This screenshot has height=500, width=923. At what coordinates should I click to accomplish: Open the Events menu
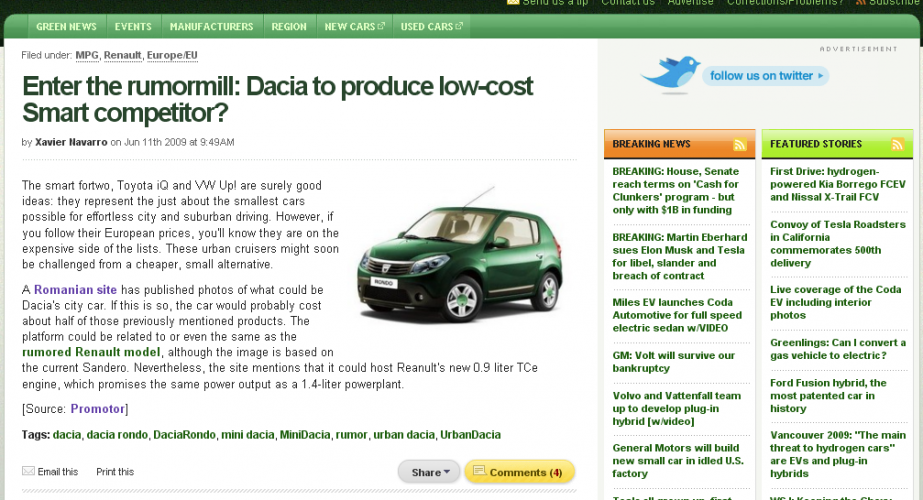(133, 27)
